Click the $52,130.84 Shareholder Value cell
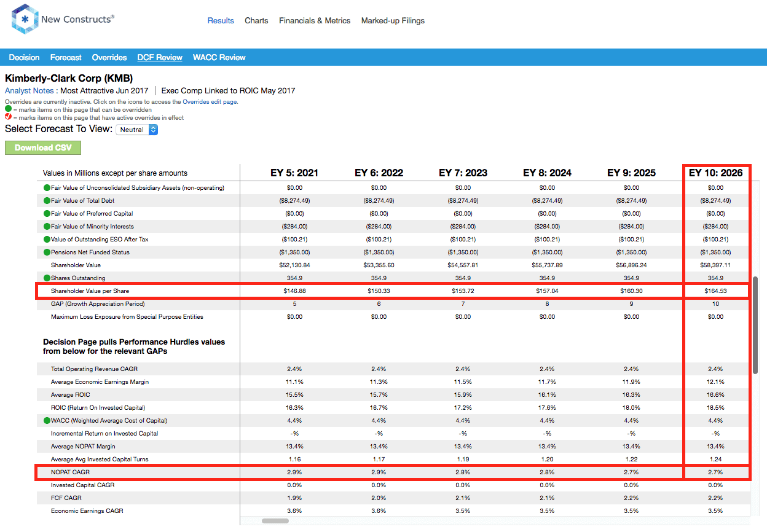Viewport: 767px width, 532px height. (x=294, y=265)
